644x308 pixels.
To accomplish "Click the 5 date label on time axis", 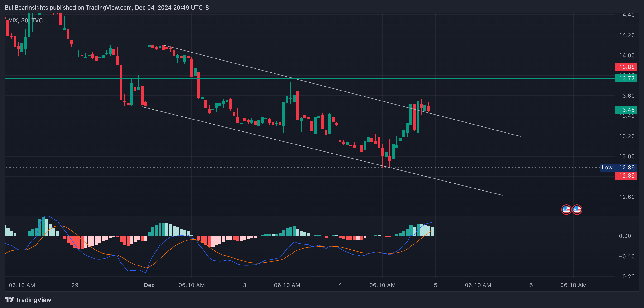I will coord(436,285).
